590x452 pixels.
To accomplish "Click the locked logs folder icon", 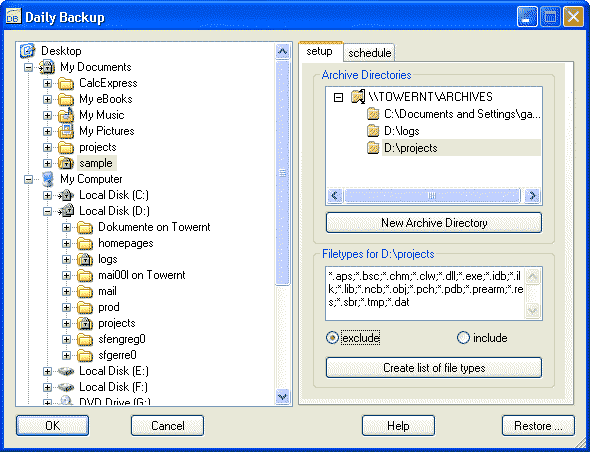I will pos(85,259).
